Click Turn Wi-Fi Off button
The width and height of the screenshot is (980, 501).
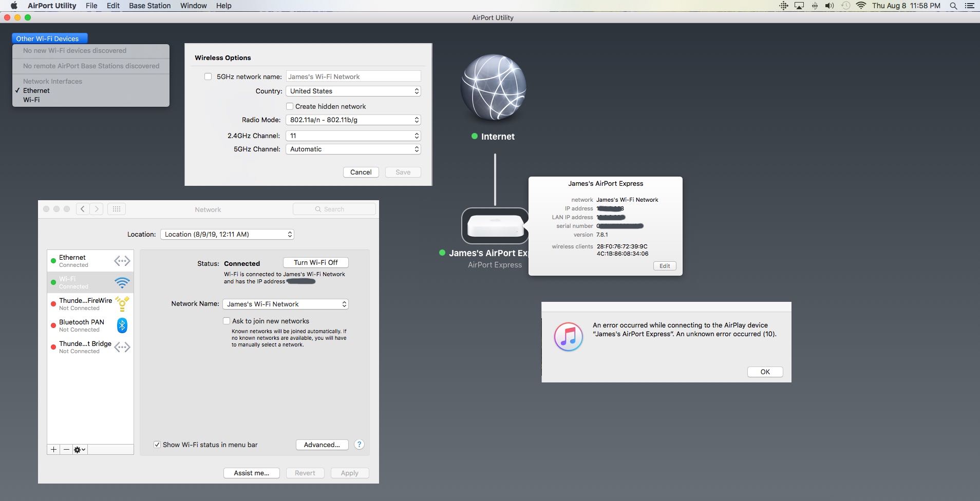[x=316, y=262]
